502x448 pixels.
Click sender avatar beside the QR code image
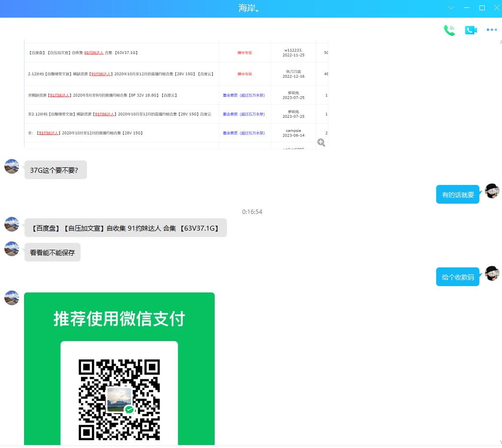pyautogui.click(x=12, y=297)
